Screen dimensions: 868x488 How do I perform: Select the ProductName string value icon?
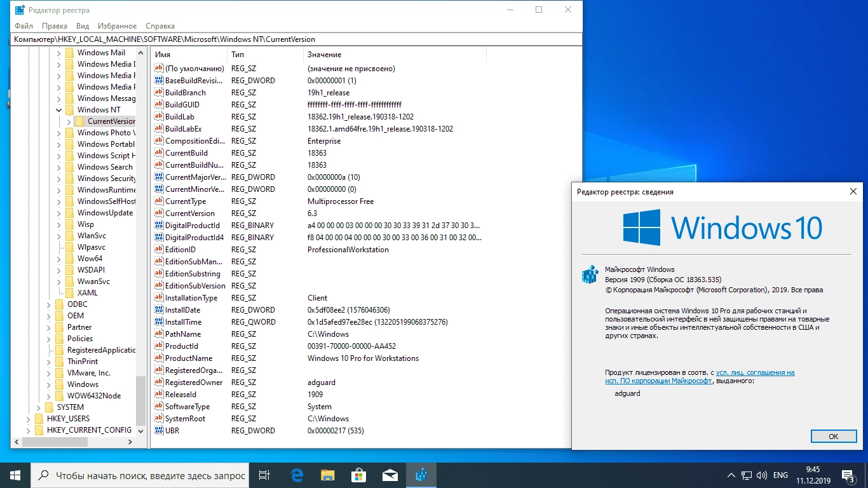click(x=159, y=358)
